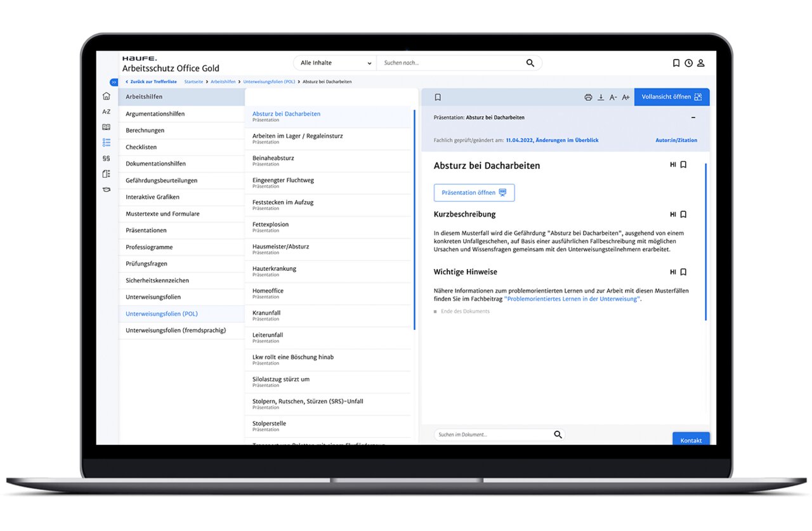Select 'Checklisten' in the Arbeitshilfen list
The width and height of the screenshot is (812, 531).
click(x=141, y=147)
